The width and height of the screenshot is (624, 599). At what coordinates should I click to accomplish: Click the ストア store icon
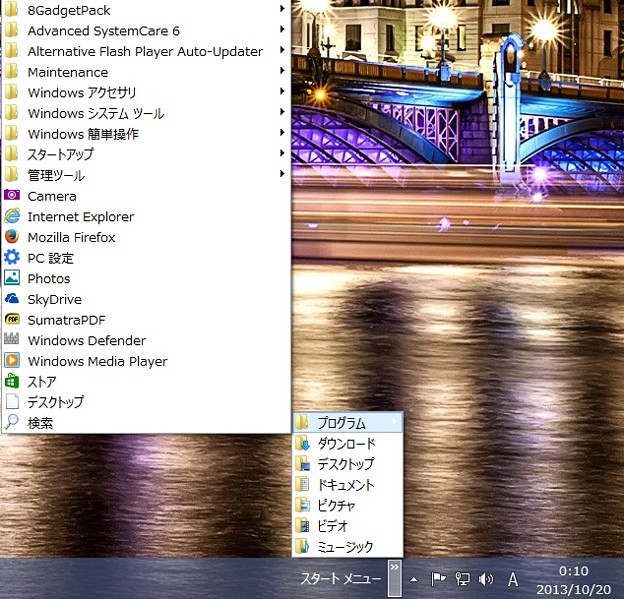click(12, 381)
